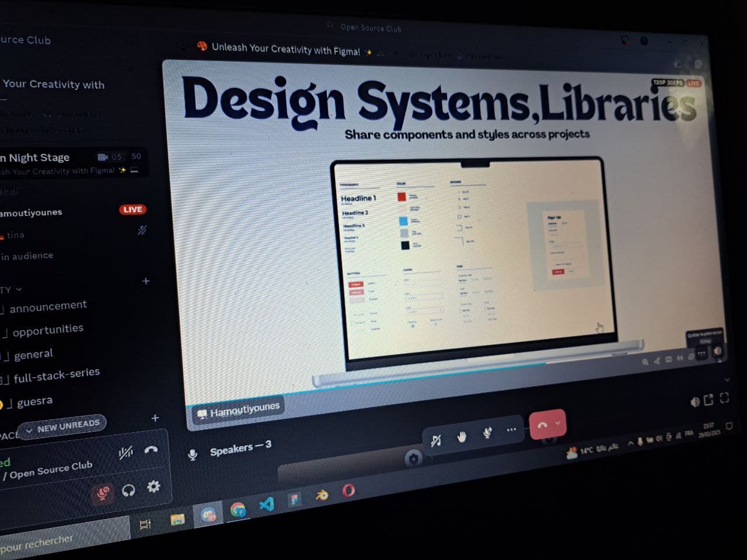This screenshot has height=560, width=747.
Task: Jump to NEW UNREADS
Action: pyautogui.click(x=62, y=427)
